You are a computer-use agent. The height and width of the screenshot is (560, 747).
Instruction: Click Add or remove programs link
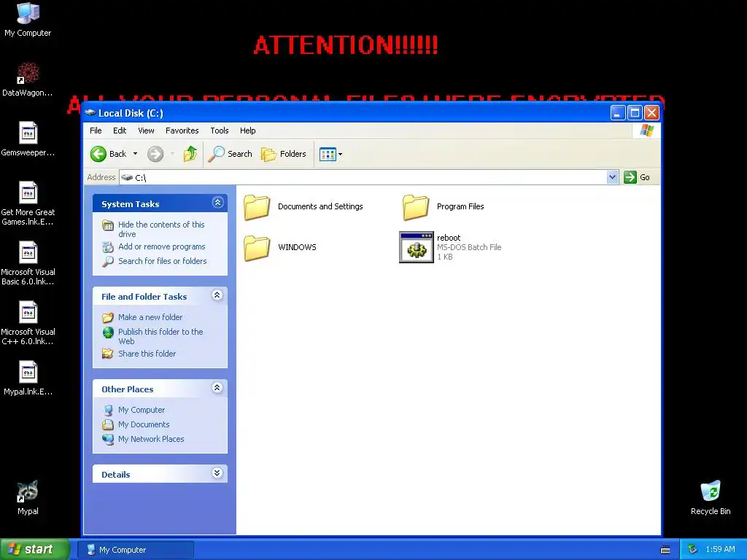pos(162,246)
